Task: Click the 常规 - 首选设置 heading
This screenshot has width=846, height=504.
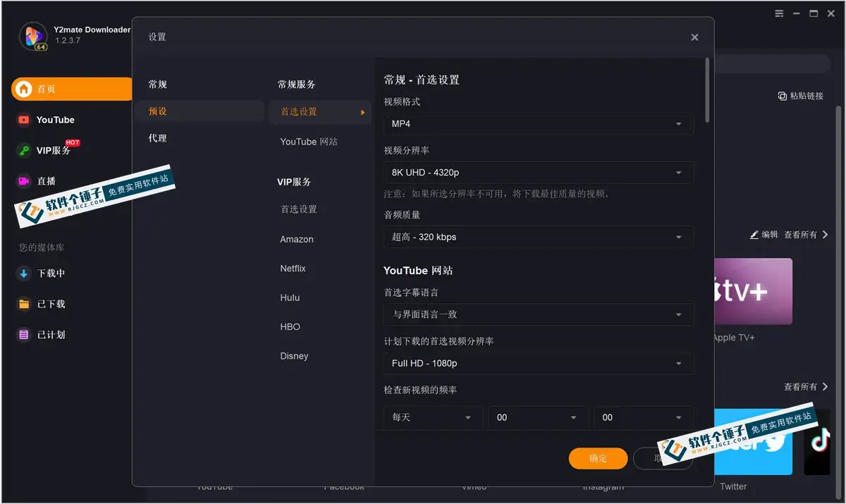Action: tap(422, 80)
